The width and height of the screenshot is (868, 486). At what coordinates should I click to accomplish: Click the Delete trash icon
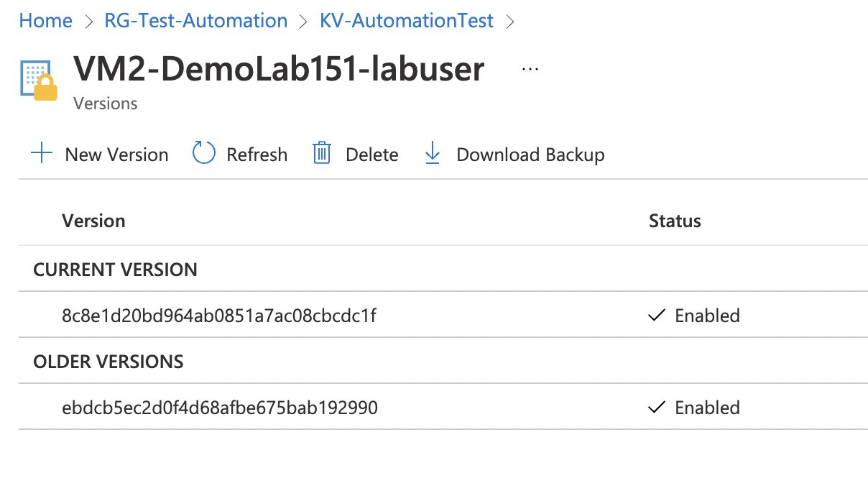pyautogui.click(x=320, y=153)
